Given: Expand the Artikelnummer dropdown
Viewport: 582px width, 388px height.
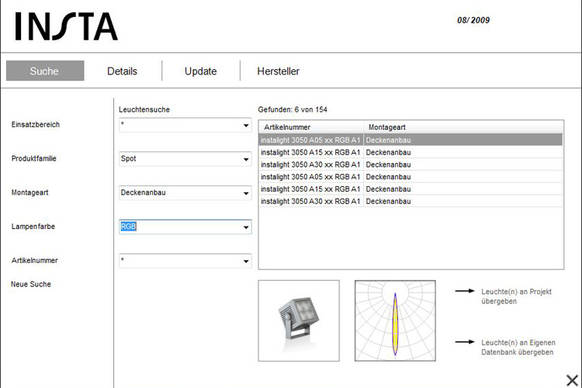Looking at the screenshot, I should tap(246, 261).
